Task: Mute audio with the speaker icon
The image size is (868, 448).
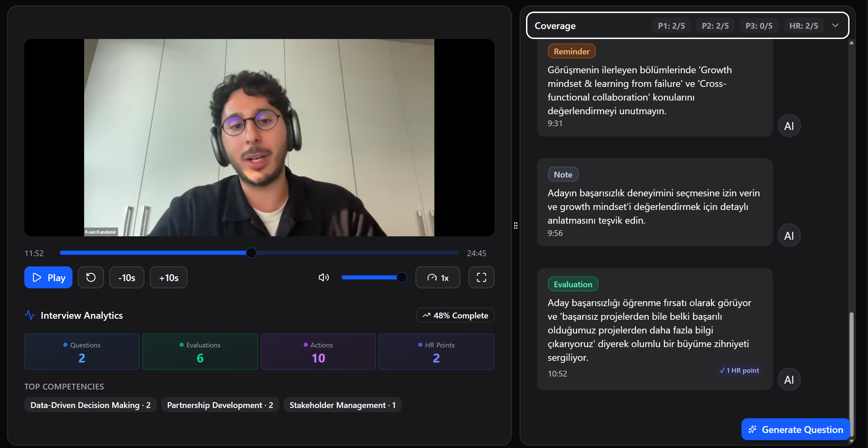Action: click(324, 277)
